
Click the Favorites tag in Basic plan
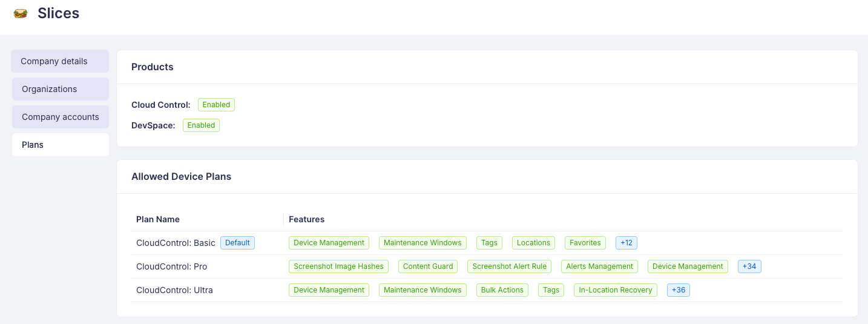coord(585,243)
